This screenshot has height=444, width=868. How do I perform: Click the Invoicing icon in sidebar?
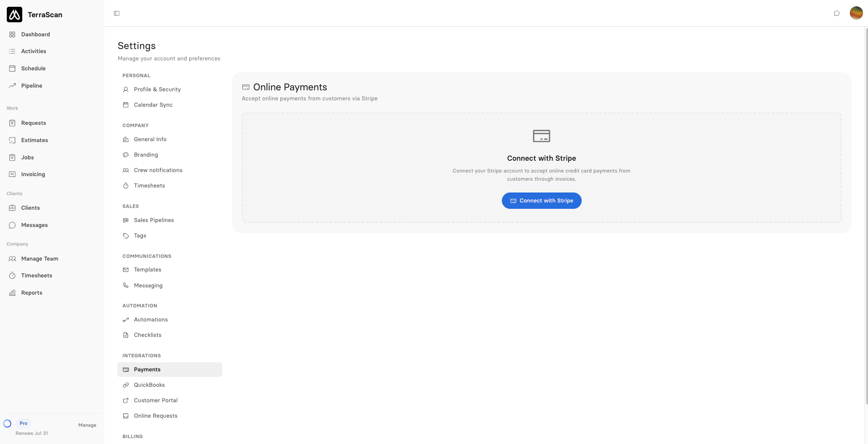(12, 174)
